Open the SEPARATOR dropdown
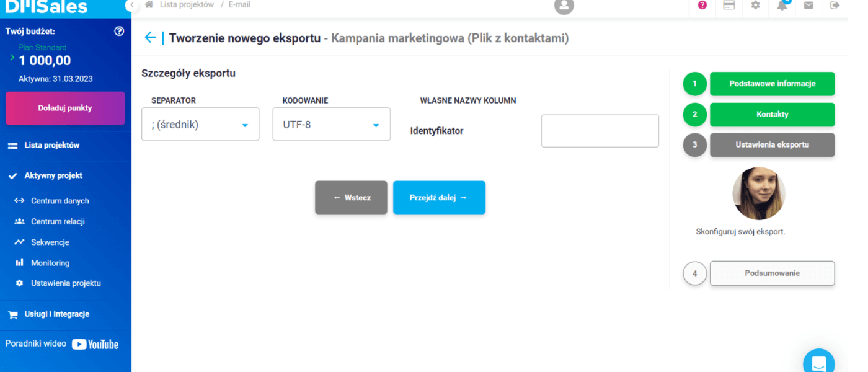This screenshot has width=868, height=372. point(200,125)
